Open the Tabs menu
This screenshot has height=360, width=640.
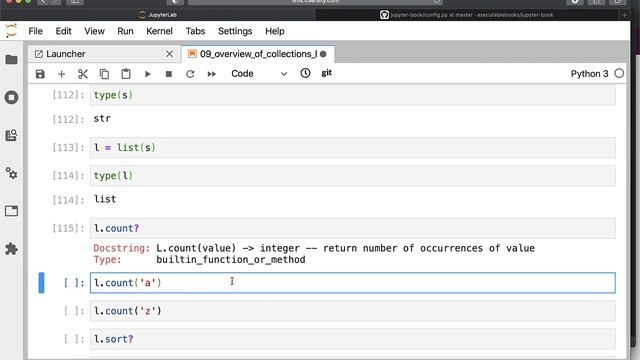coord(195,31)
